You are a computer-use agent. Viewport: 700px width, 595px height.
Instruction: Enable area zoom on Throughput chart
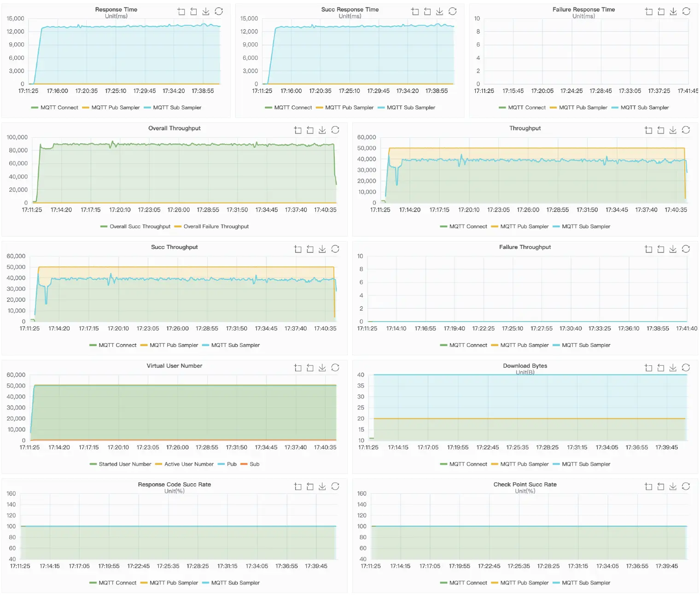648,130
